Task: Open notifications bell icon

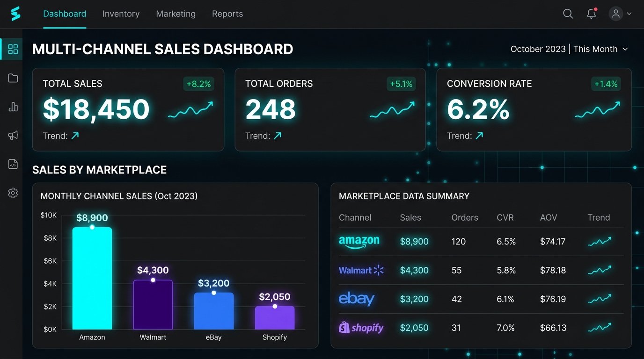Action: [x=592, y=14]
